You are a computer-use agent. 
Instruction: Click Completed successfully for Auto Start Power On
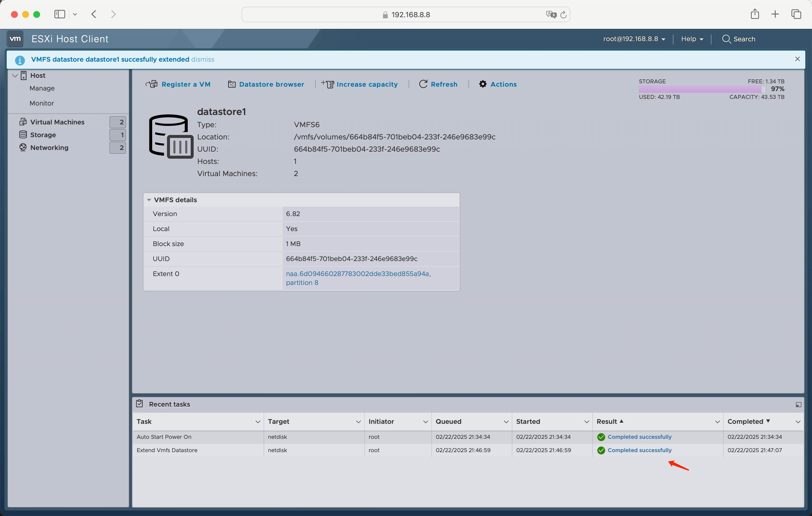(x=639, y=437)
